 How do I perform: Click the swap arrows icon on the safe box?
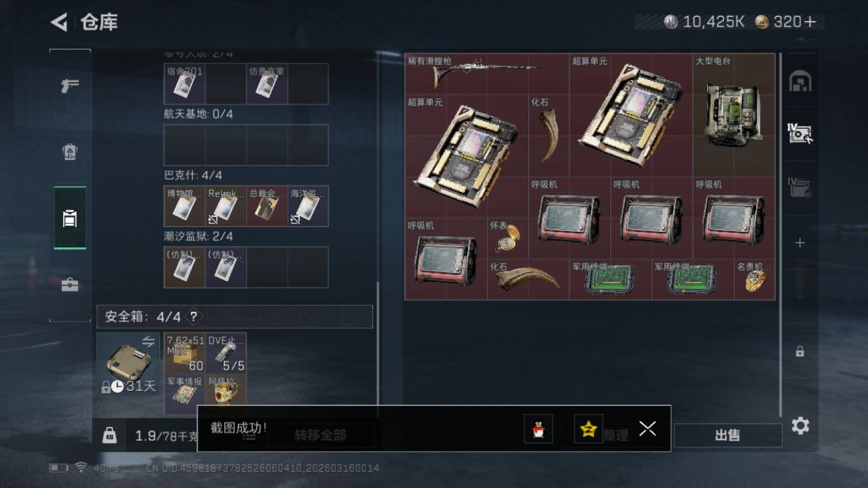pos(148,341)
